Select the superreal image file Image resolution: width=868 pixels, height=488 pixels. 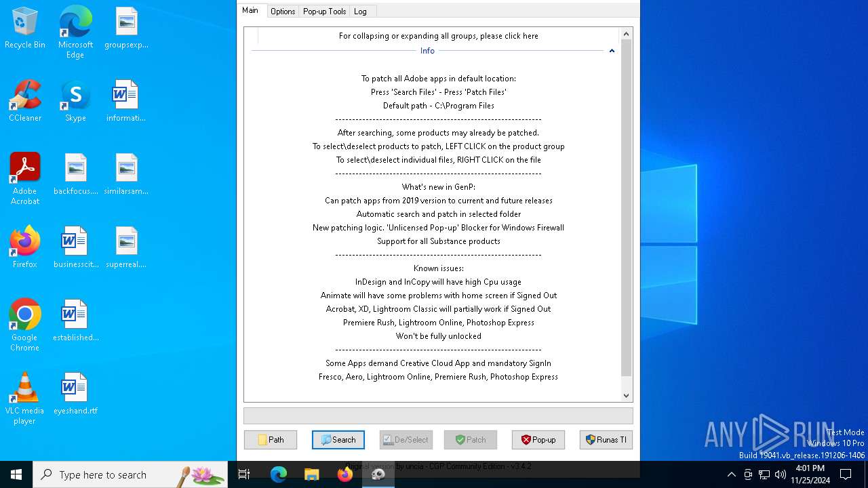[x=126, y=248]
